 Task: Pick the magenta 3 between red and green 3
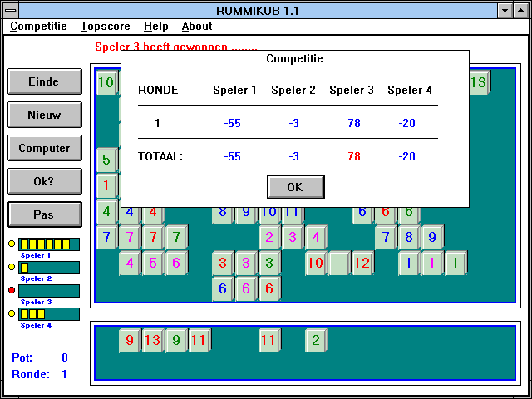(x=247, y=263)
